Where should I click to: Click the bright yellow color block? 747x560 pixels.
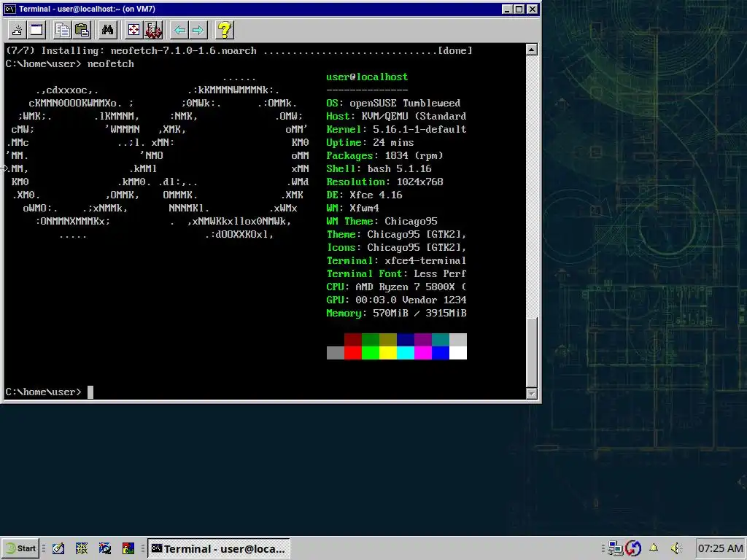point(388,353)
